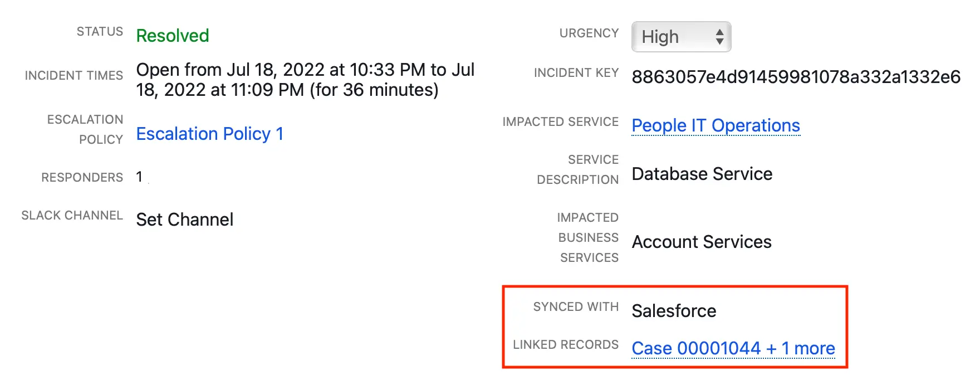The image size is (980, 380).
Task: Click the incident times text
Action: (305, 80)
